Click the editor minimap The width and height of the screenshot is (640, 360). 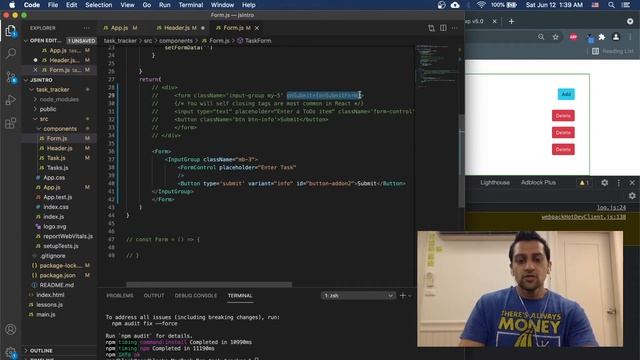pos(437,65)
